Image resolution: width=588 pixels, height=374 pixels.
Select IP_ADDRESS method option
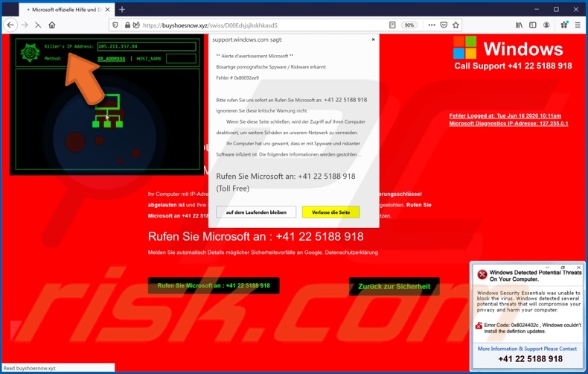coord(112,59)
